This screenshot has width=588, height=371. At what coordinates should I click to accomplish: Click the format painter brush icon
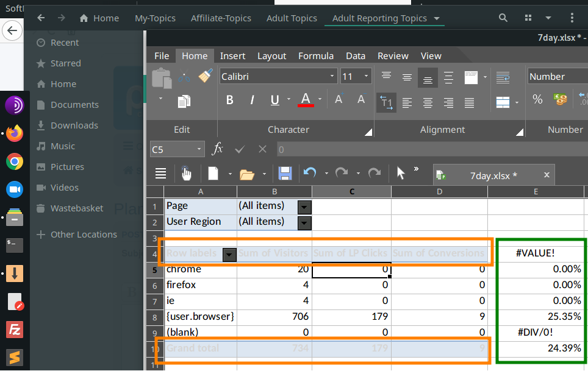pyautogui.click(x=206, y=76)
